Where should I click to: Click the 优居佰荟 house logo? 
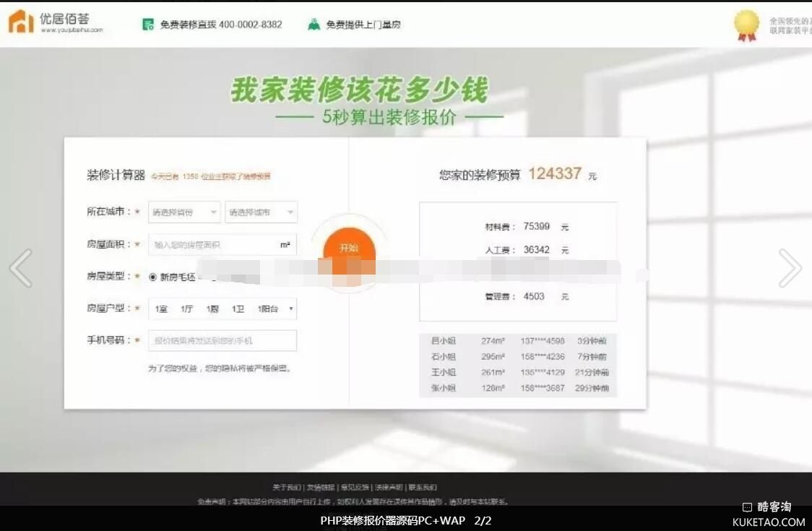click(x=21, y=21)
